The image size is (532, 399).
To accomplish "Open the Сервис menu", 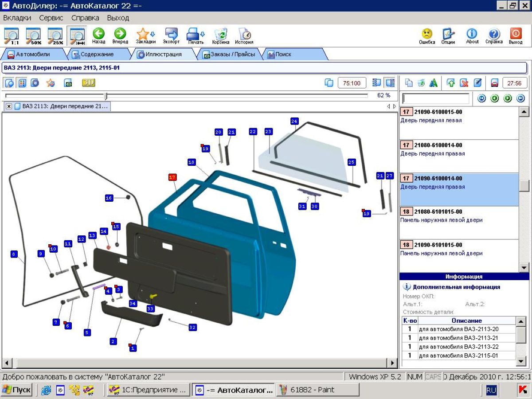I will (51, 18).
